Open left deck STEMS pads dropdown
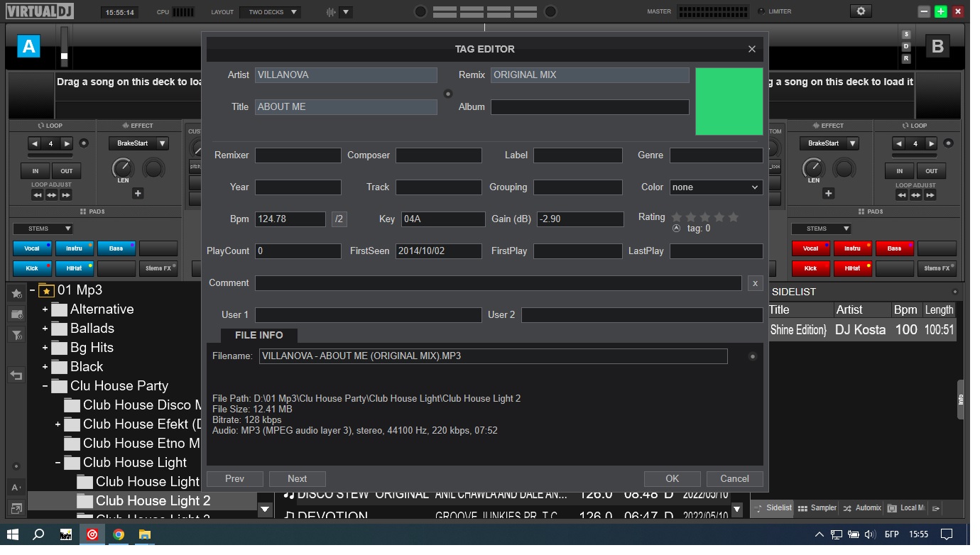Screen dimensions: 980x555 pyautogui.click(x=43, y=229)
